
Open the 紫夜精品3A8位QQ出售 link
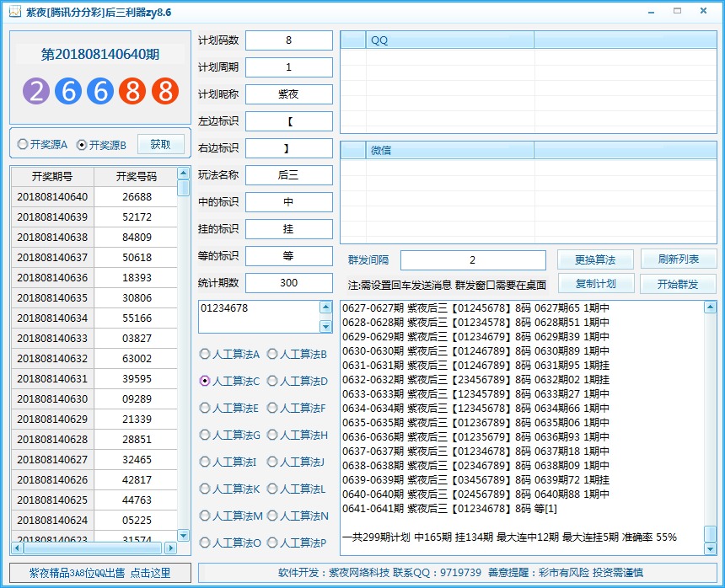tap(99, 573)
